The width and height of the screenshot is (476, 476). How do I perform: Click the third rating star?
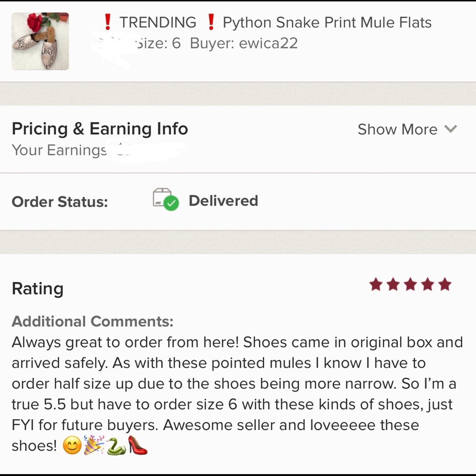(410, 285)
